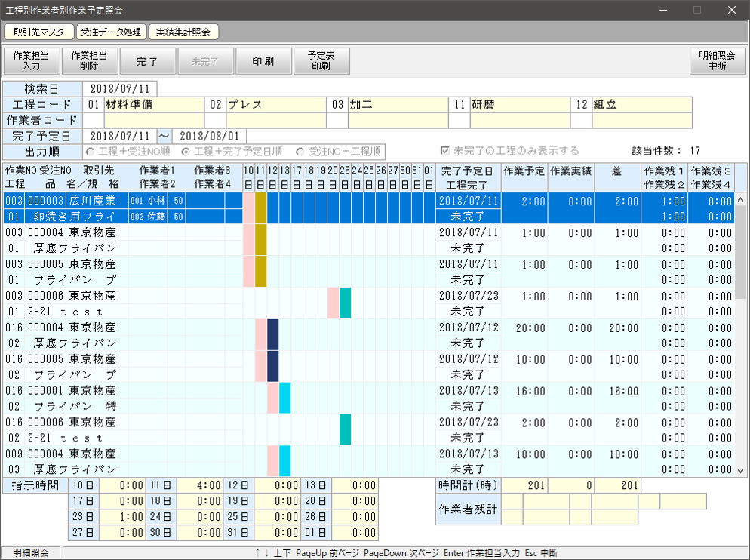Click the 卵焼き用フライ product name
This screenshot has height=560, width=750.
point(74,217)
